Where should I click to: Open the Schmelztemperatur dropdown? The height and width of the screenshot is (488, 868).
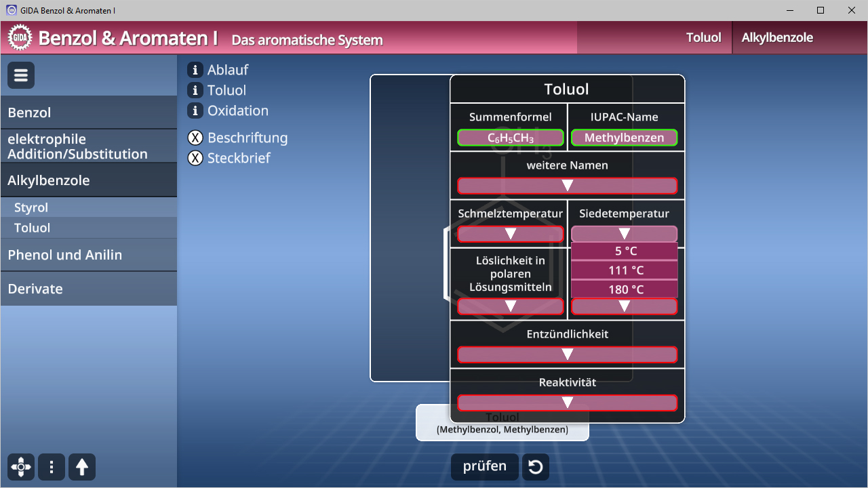point(510,234)
